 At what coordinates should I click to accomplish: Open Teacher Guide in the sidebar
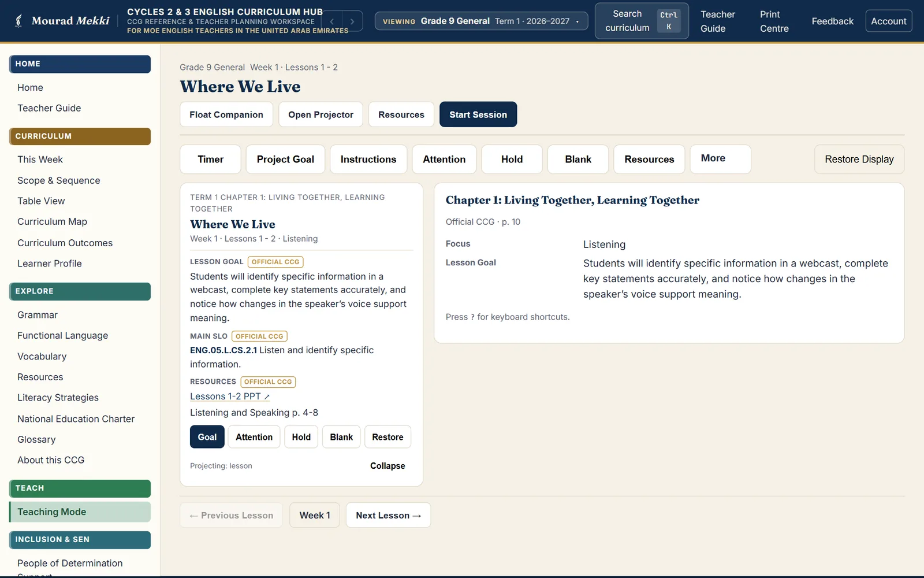[x=49, y=108]
